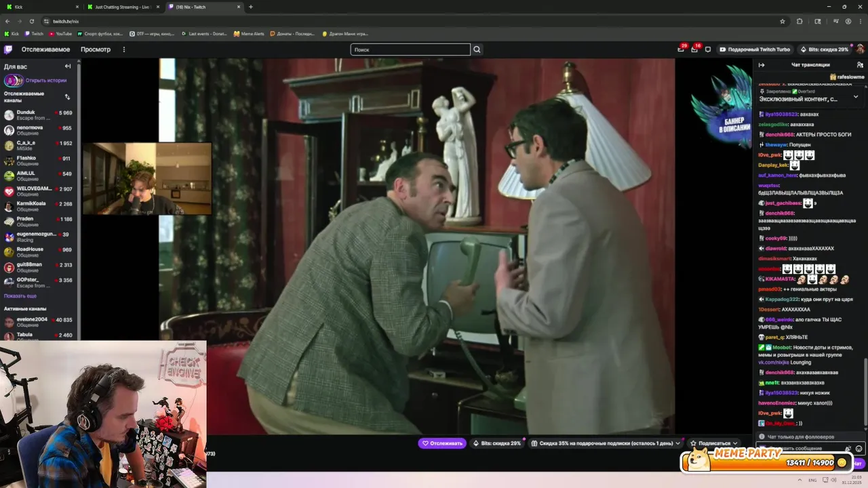Viewport: 868px width, 488px height.
Task: Sort followed channels using the arrows icon
Action: pyautogui.click(x=67, y=97)
